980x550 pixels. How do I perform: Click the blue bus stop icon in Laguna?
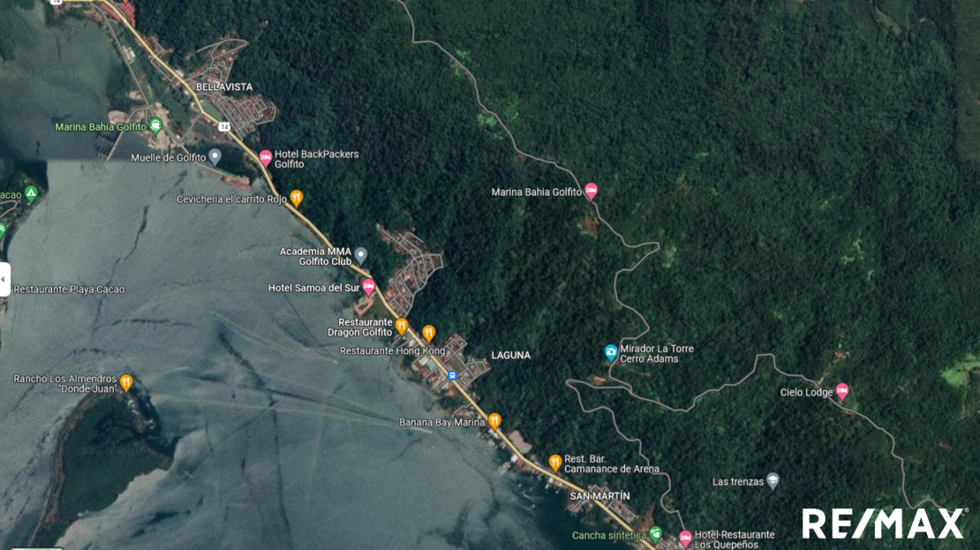pos(453,375)
